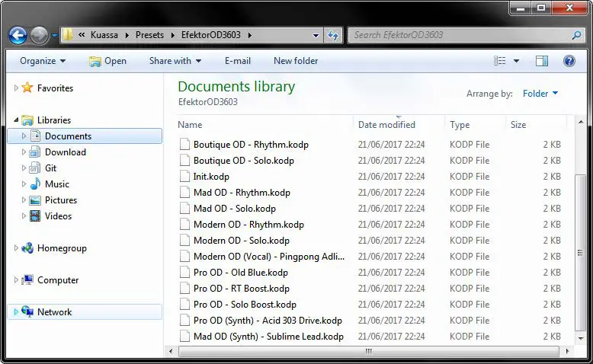Click the Change your view icon
The width and height of the screenshot is (593, 364).
[500, 61]
